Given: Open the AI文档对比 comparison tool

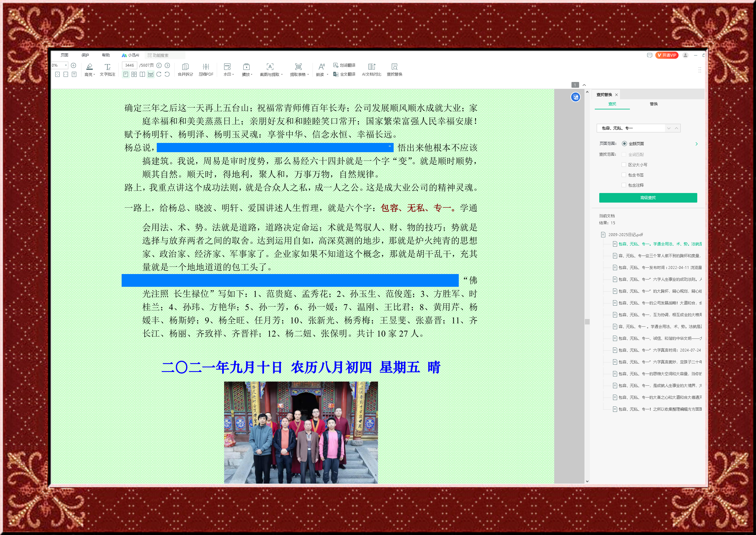Looking at the screenshot, I should point(371,67).
